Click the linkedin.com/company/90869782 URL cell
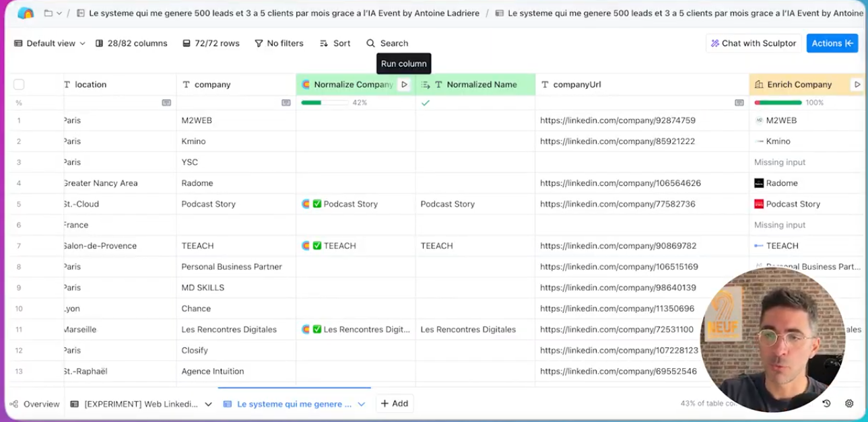Image resolution: width=868 pixels, height=422 pixels. pos(642,246)
